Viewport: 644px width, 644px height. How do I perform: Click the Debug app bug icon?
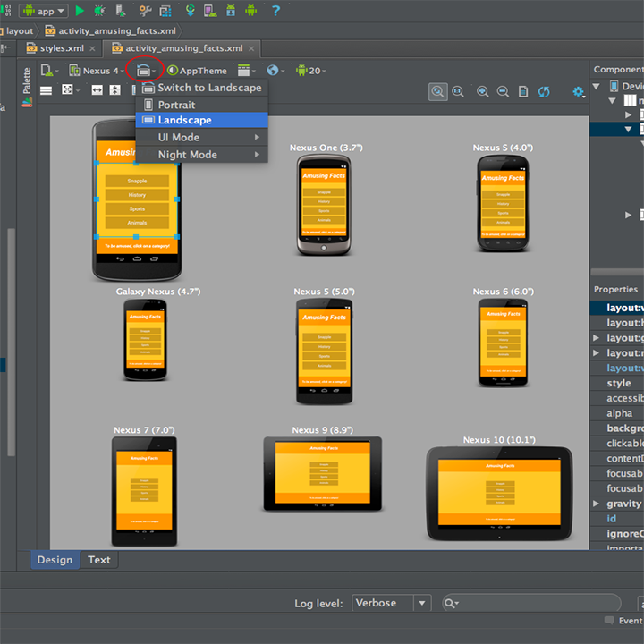click(x=99, y=11)
